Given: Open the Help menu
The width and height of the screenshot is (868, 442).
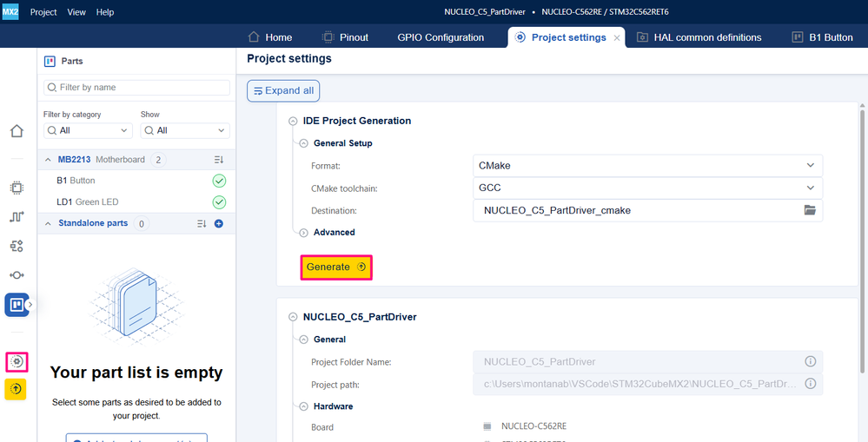Looking at the screenshot, I should point(104,12).
